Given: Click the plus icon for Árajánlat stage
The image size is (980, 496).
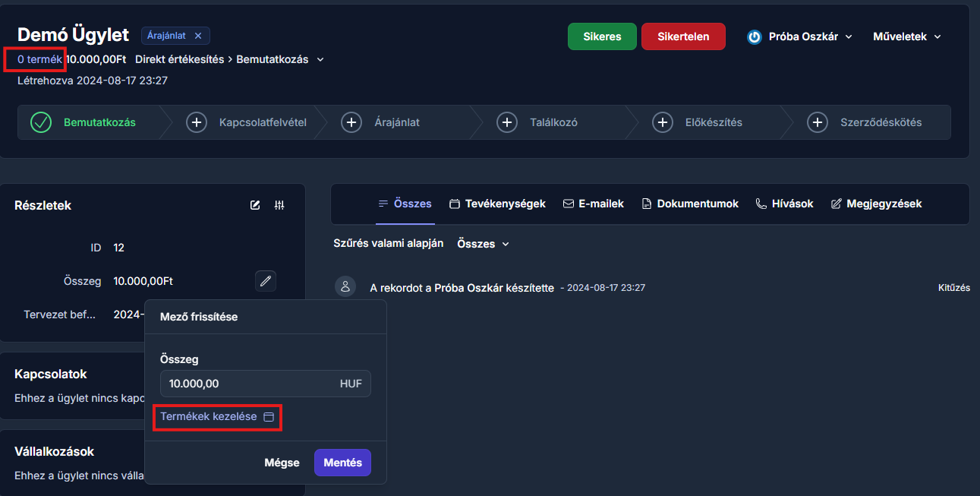Looking at the screenshot, I should pos(351,122).
